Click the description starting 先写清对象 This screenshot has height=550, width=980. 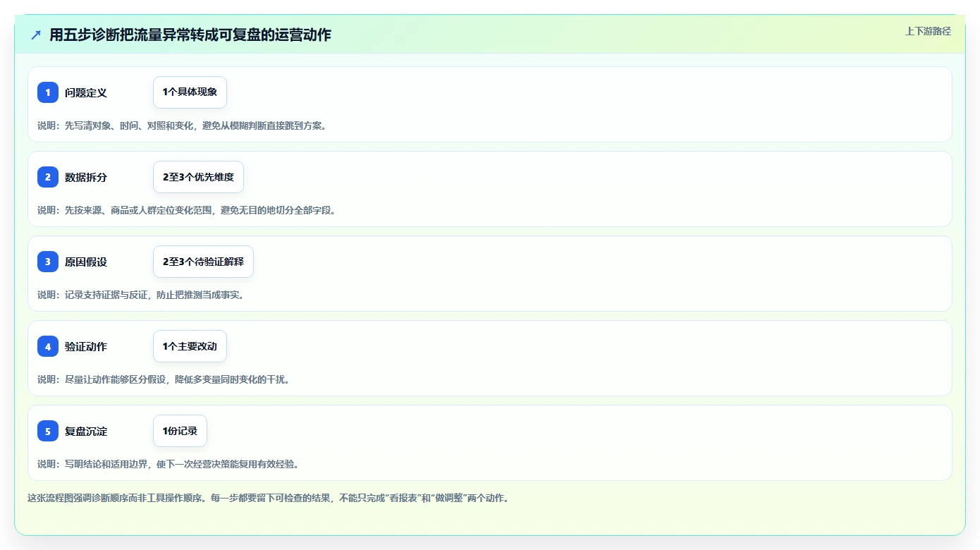[182, 126]
